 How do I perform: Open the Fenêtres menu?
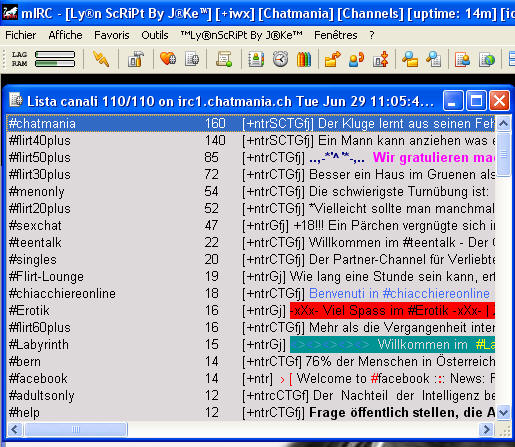336,35
